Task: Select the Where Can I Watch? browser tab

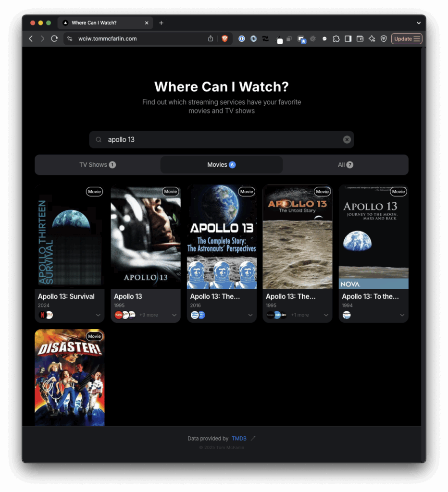Action: tap(105, 23)
